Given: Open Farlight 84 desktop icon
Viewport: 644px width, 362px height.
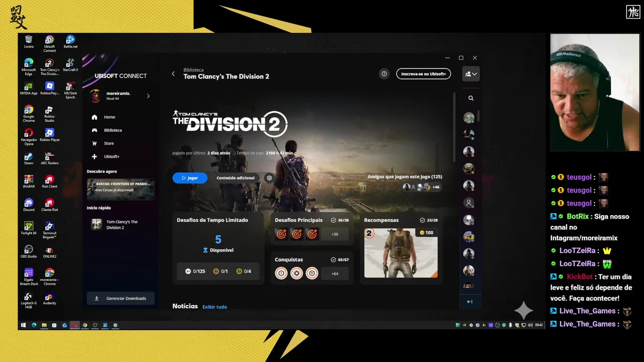Looking at the screenshot, I should 29,228.
